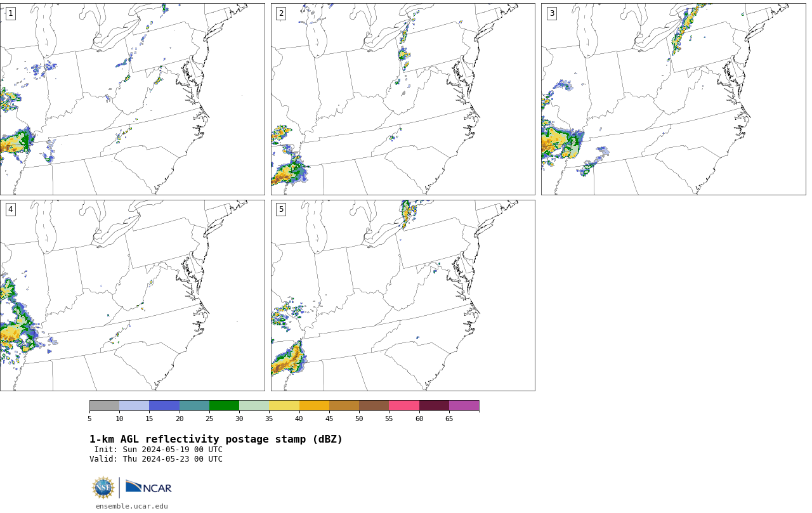Click the teal 20-25 dBZ swatch
812x513 pixels.
click(x=194, y=406)
